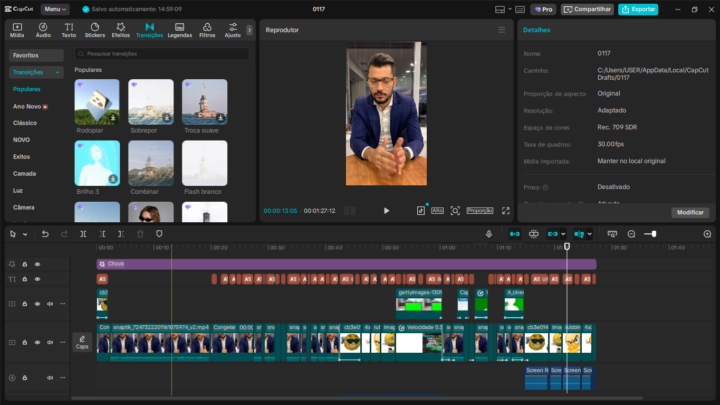This screenshot has height=405, width=720.
Task: Click the Modificar button
Action: [x=690, y=212]
